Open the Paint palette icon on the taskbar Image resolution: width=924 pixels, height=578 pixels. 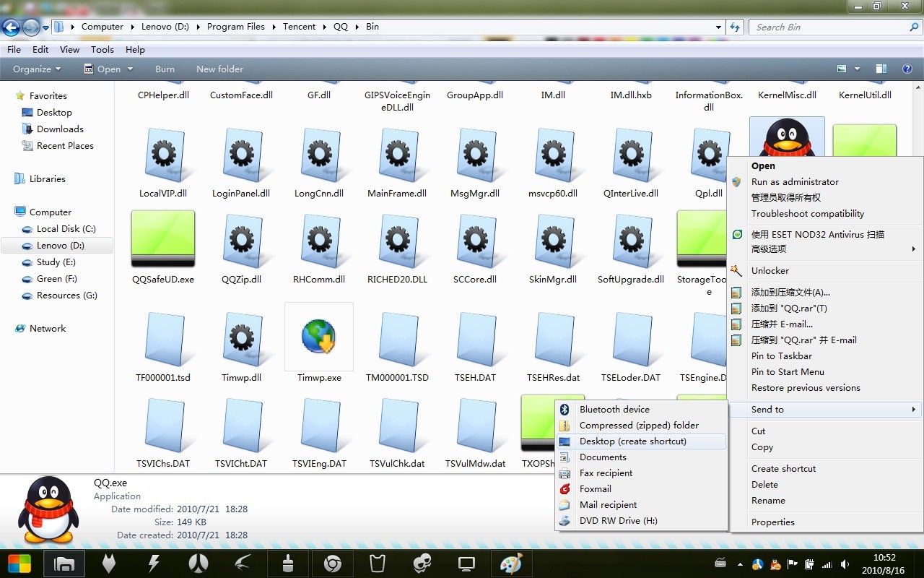coord(511,564)
